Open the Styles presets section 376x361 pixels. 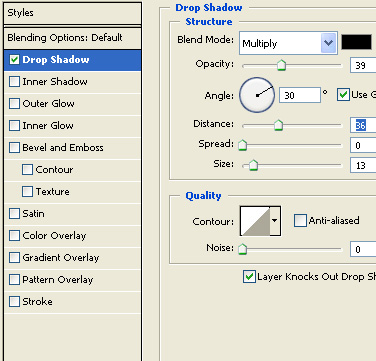73,13
